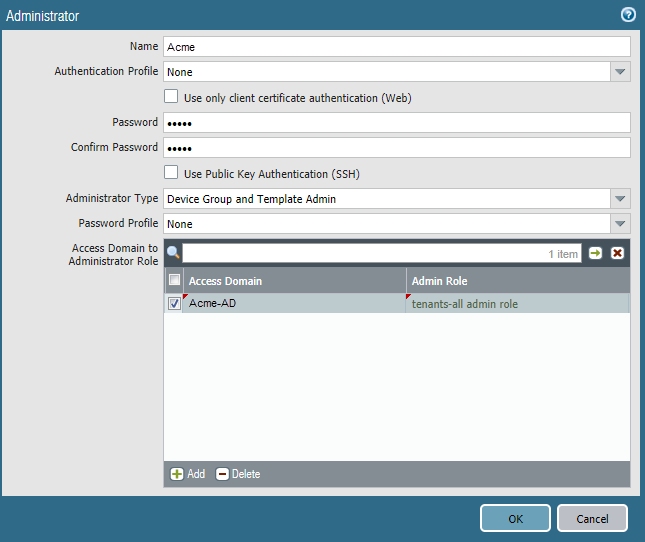Image resolution: width=645 pixels, height=542 pixels.
Task: Select the tenants-all admin role cell
Action: (x=518, y=304)
